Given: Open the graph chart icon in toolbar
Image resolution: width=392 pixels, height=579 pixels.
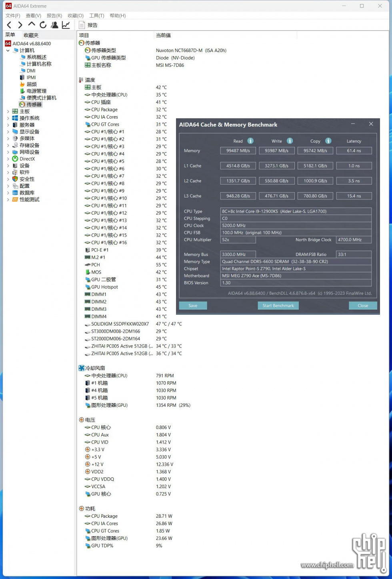Looking at the screenshot, I should tap(66, 25).
